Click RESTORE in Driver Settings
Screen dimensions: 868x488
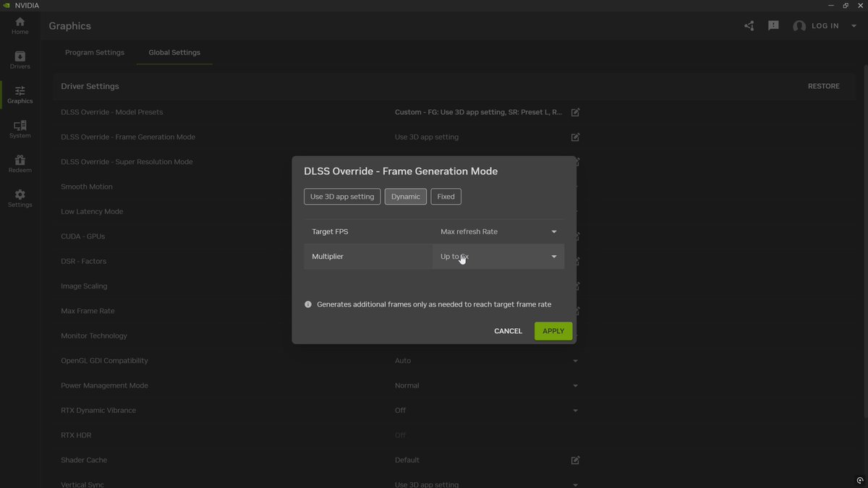tap(824, 86)
